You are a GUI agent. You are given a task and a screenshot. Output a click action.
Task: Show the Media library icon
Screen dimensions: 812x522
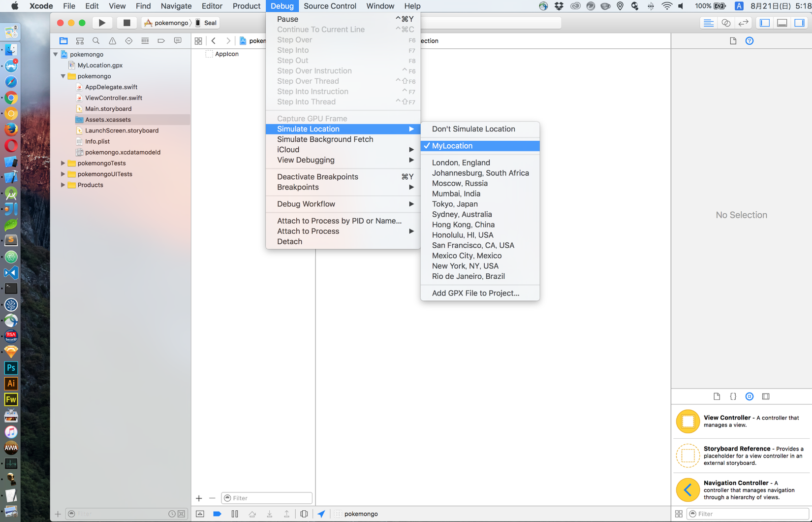766,396
